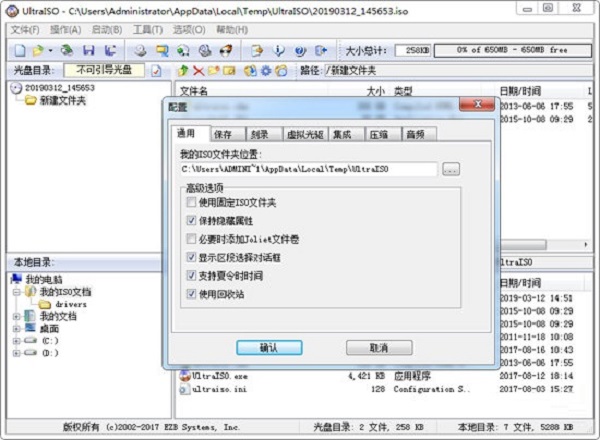
Task: Click the Add files toolbar icon
Action: pos(257,51)
